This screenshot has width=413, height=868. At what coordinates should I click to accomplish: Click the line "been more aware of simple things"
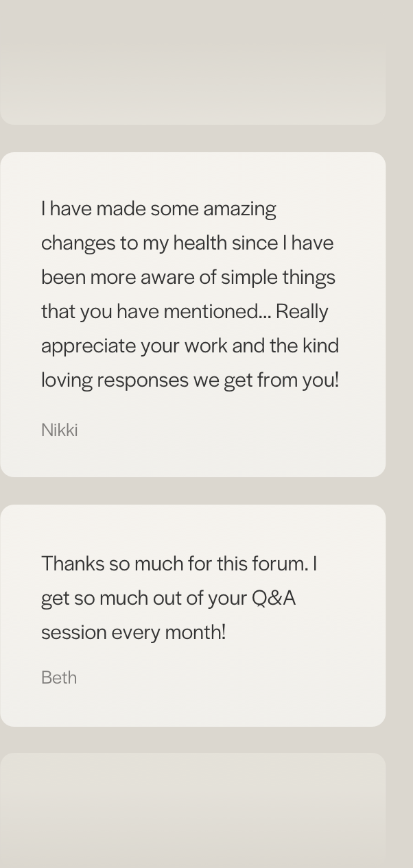[x=188, y=277]
